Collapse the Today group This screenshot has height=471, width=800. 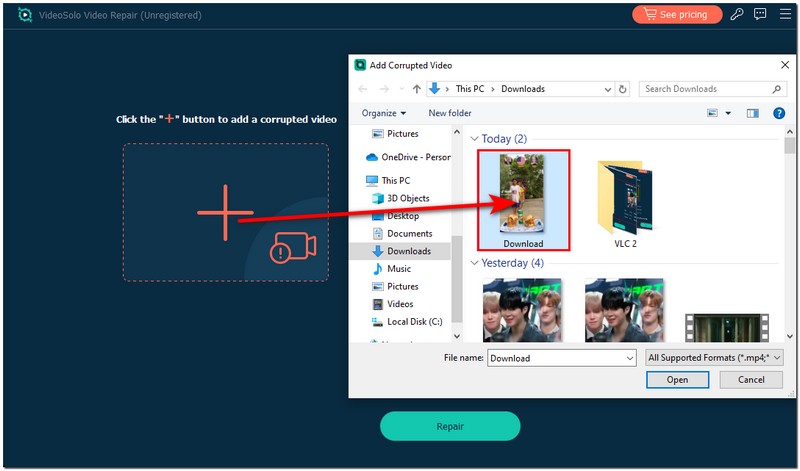tap(474, 139)
